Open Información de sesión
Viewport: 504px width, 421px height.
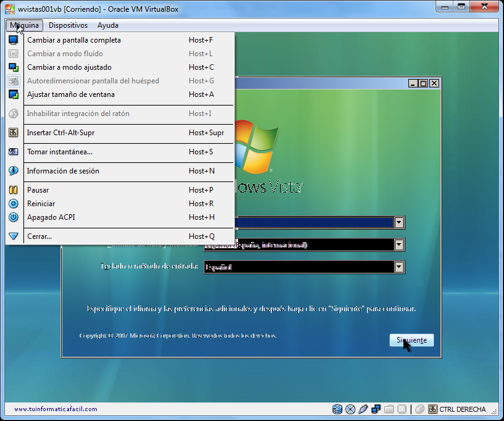(x=120, y=171)
